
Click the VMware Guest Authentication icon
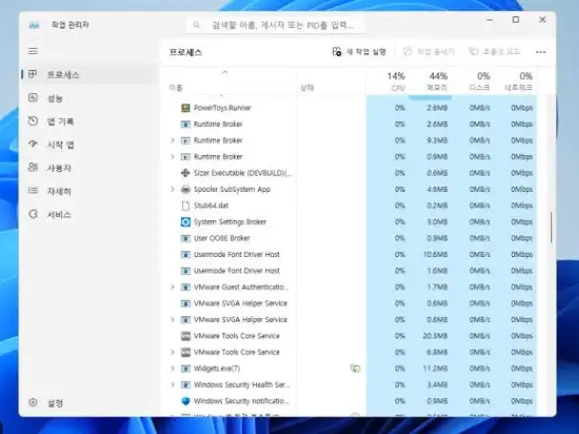click(185, 287)
